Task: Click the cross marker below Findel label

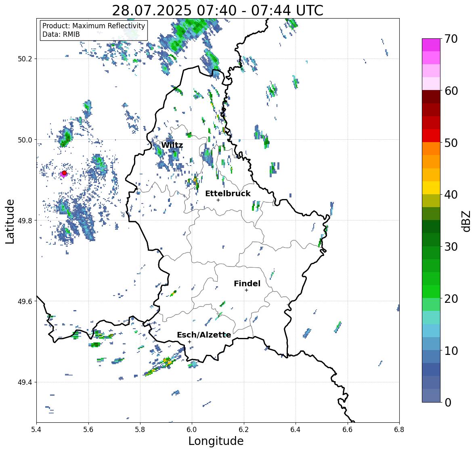Action: click(246, 290)
